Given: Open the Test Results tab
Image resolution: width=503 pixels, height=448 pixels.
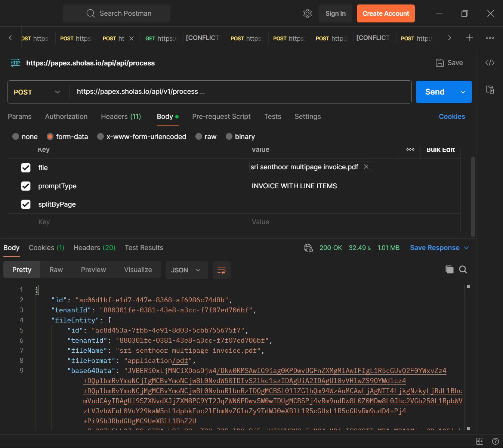Looking at the screenshot, I should point(144,248).
